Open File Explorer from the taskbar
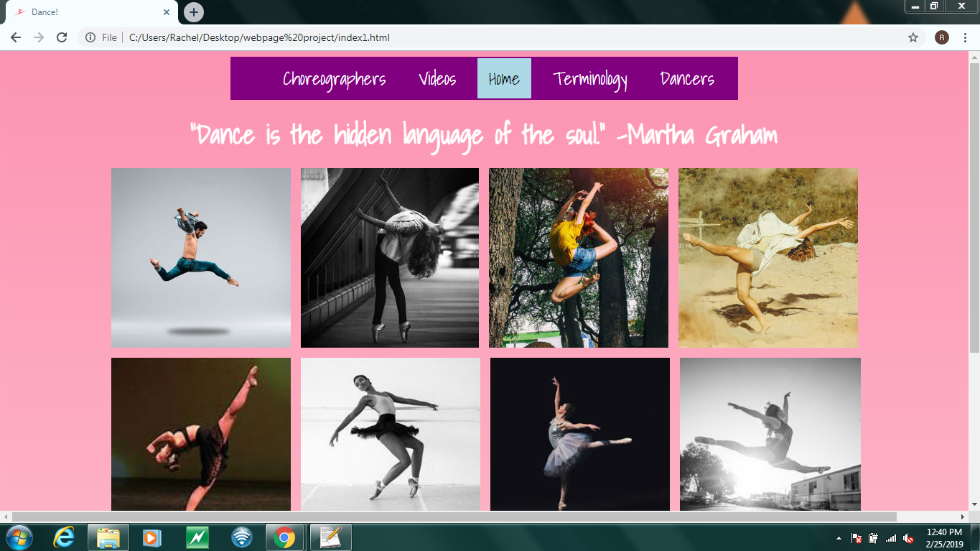 pos(108,537)
